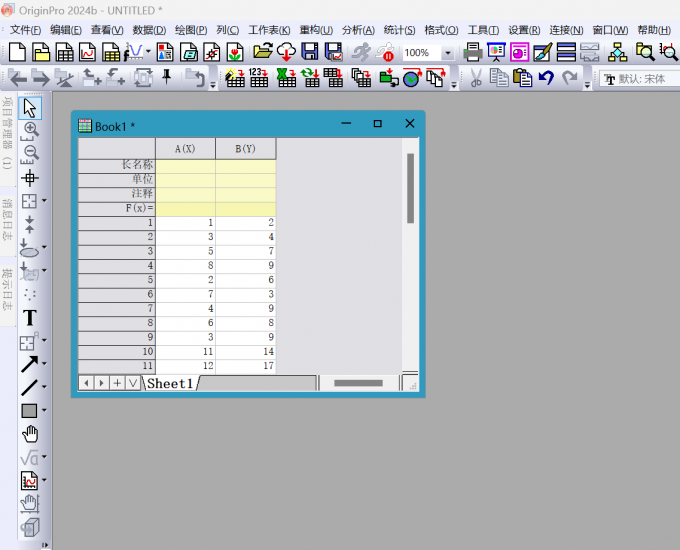Select the Arrow drawing tool
The image size is (680, 550).
[29, 364]
